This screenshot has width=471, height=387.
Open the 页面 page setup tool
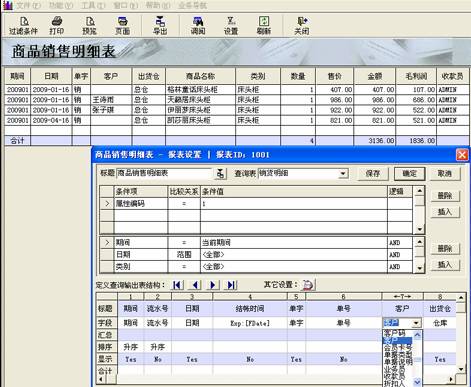122,26
